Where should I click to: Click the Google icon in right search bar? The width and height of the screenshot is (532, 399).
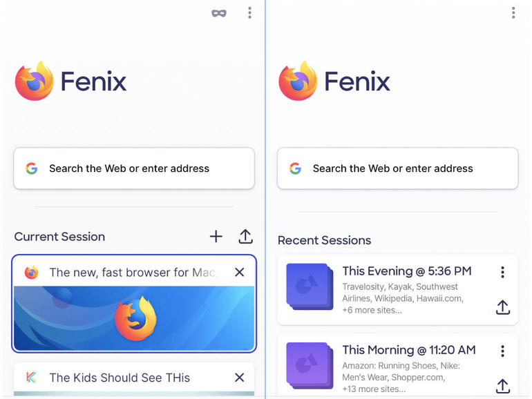coord(295,168)
